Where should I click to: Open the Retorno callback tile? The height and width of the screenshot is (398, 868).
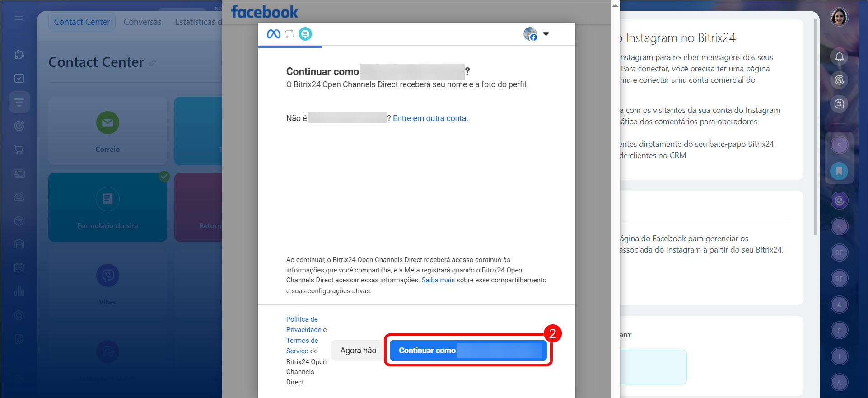point(198,207)
